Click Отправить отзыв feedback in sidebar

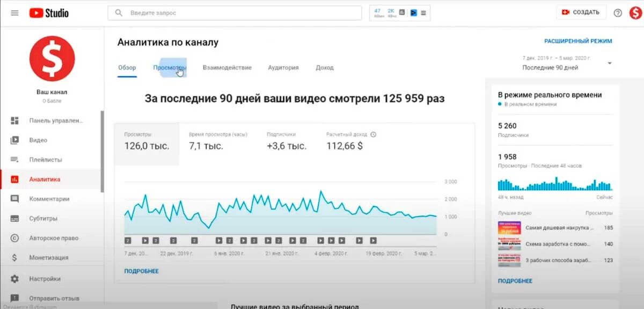tap(51, 298)
